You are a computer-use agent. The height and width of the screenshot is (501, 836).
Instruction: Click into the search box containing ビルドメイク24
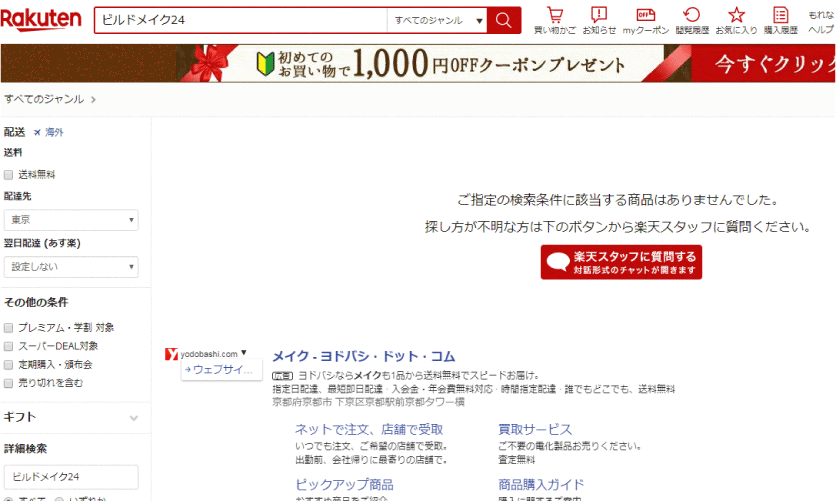point(241,20)
